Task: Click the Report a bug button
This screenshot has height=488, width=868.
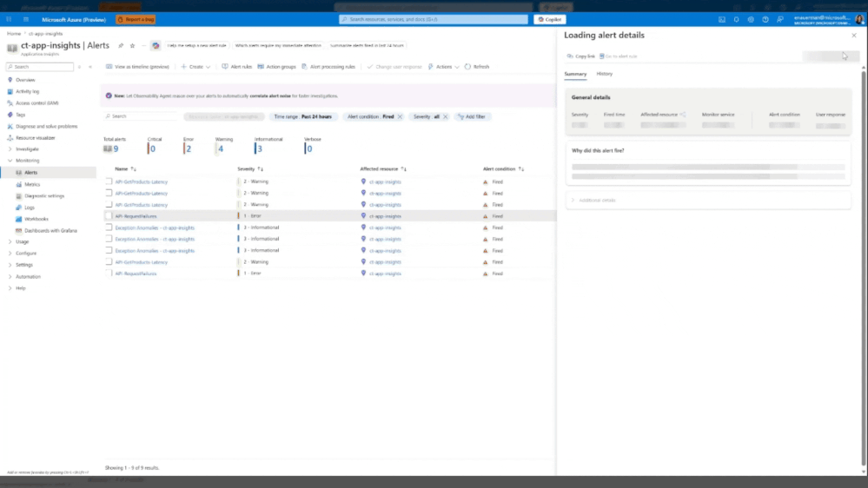Action: (136, 19)
